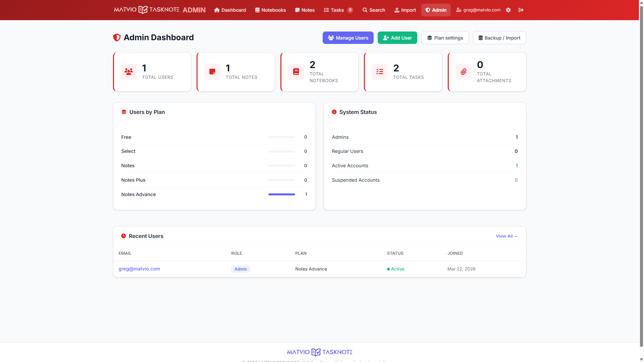Open the Search page from navbar

[x=374, y=10]
